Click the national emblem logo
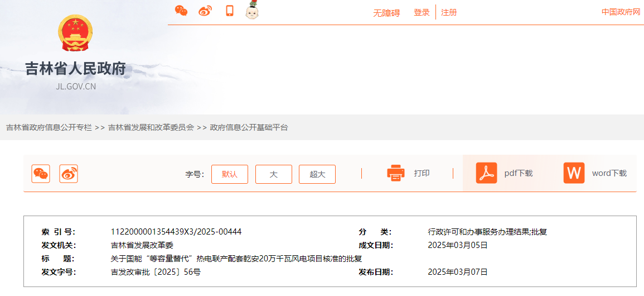Screen dimensions: 644x296 pyautogui.click(x=76, y=33)
